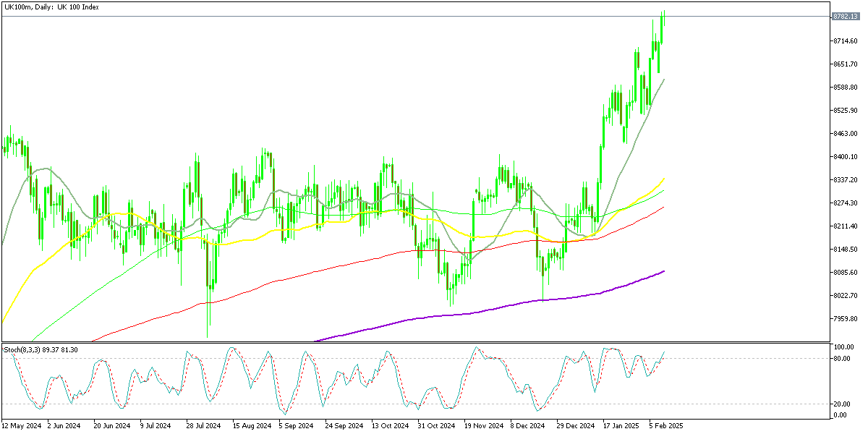
Task: Select the 5 Sep 2024 date label
Action: point(297,427)
